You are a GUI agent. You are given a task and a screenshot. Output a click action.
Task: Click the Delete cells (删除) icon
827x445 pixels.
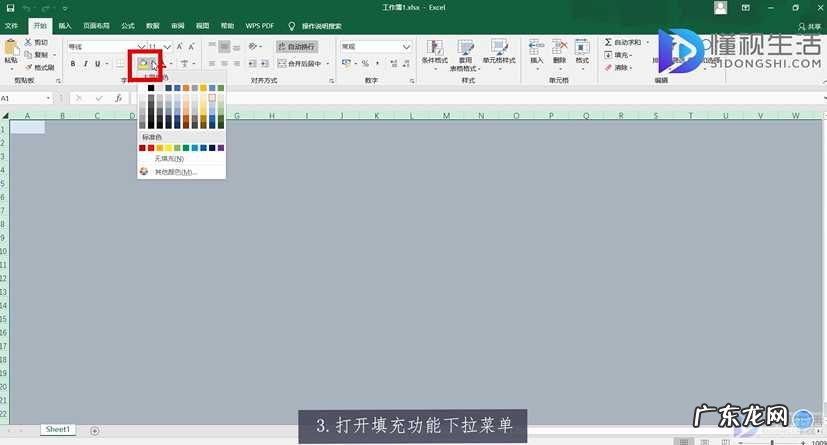pos(560,47)
